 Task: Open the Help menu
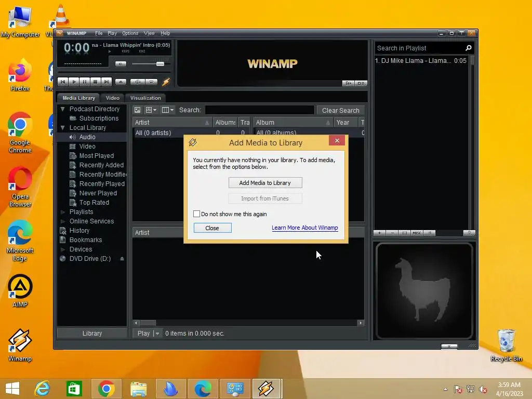[165, 33]
